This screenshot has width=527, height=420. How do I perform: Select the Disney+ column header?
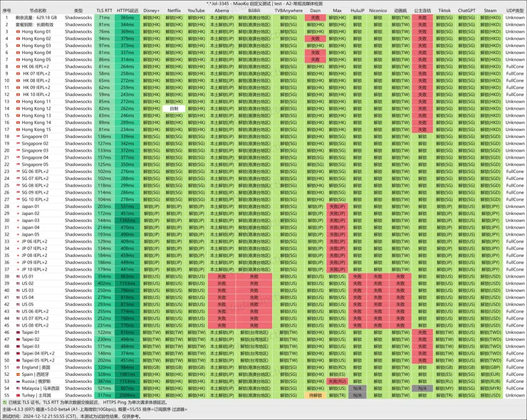tap(151, 11)
